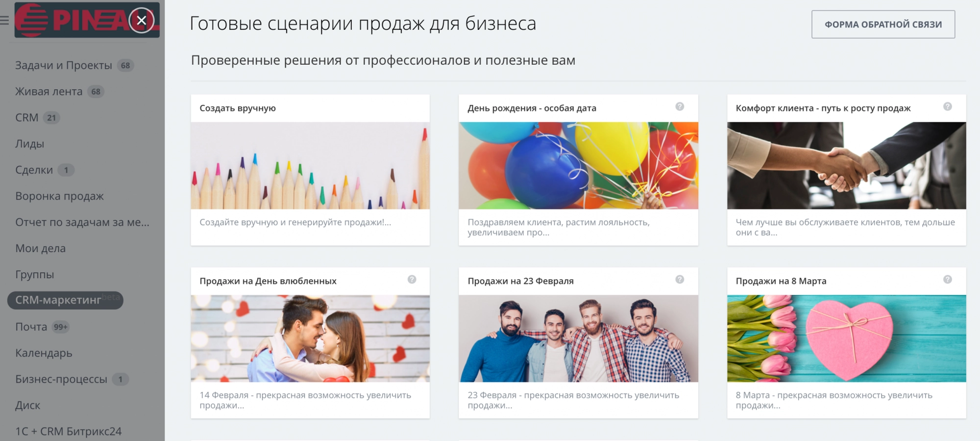Open help icon on 23 Февраля card
The image size is (980, 441).
tap(680, 279)
